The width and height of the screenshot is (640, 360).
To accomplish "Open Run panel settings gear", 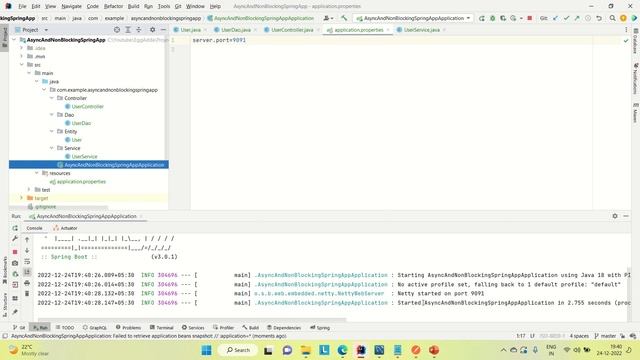I will tap(615, 216).
